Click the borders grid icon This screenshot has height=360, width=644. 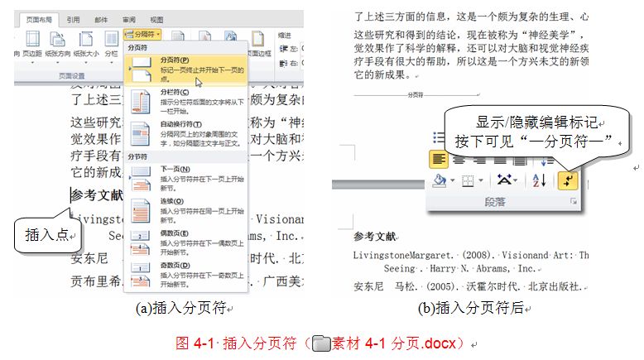tap(468, 180)
